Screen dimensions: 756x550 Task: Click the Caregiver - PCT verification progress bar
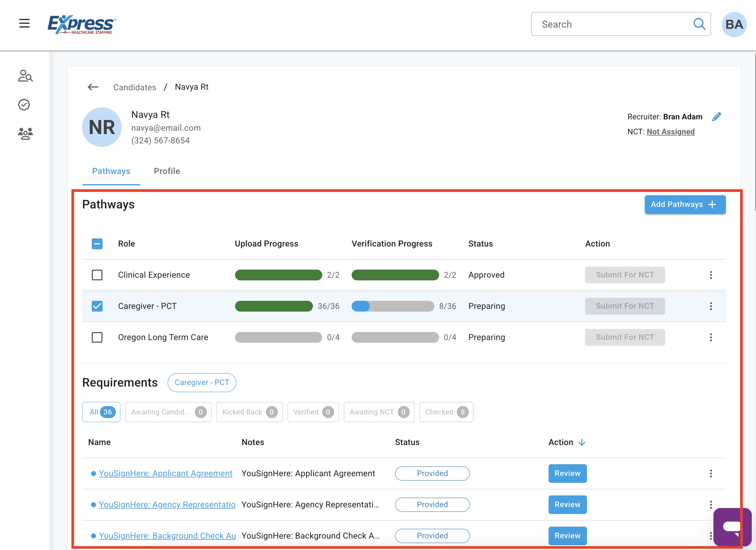(392, 306)
